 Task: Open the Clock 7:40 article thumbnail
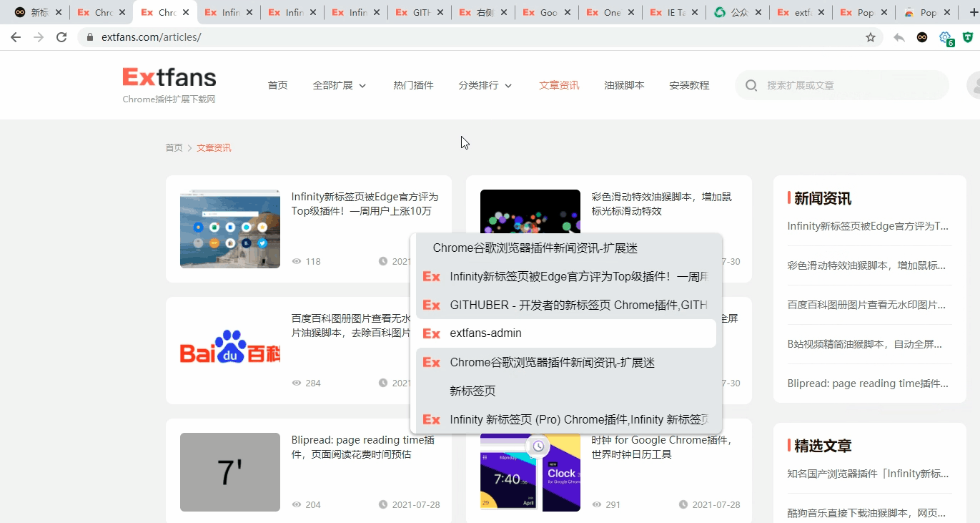point(530,472)
